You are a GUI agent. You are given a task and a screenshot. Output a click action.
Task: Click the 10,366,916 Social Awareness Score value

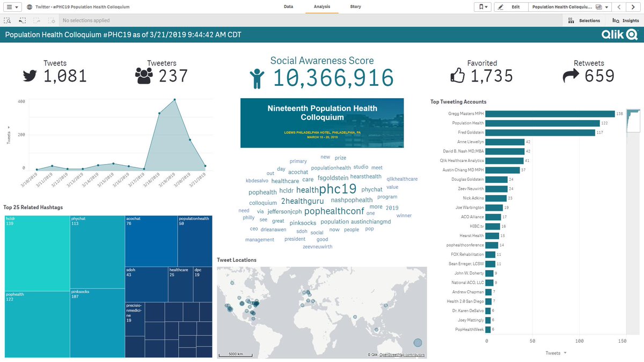coord(334,78)
